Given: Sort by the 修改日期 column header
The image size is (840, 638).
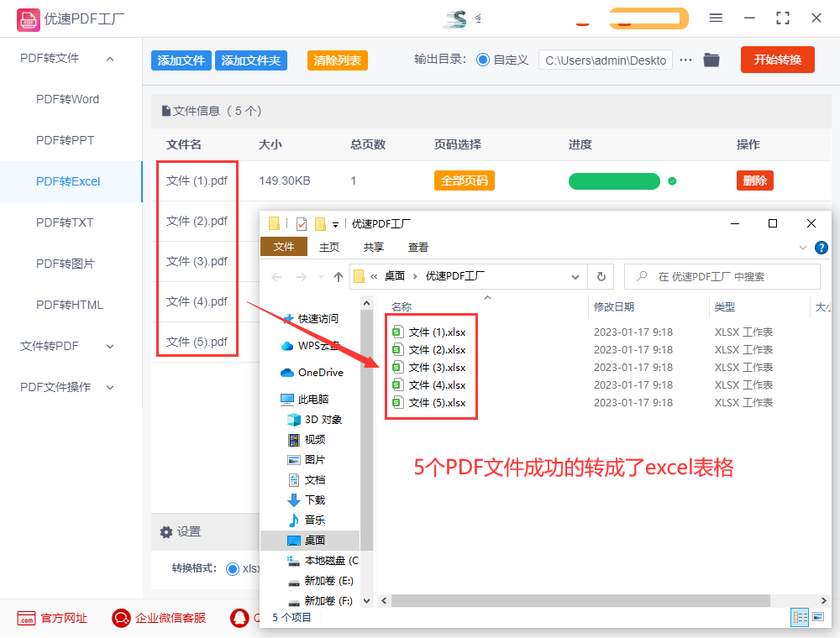Looking at the screenshot, I should click(614, 306).
